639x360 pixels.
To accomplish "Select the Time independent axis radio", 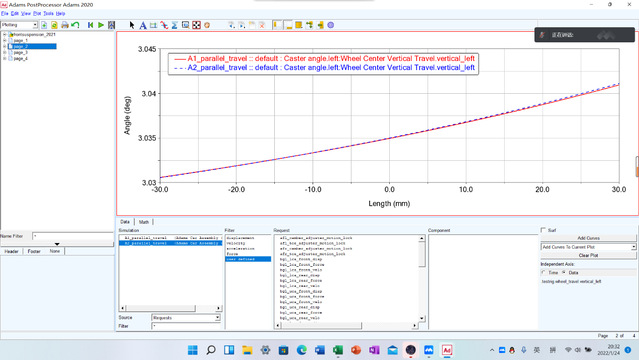I will [x=543, y=272].
